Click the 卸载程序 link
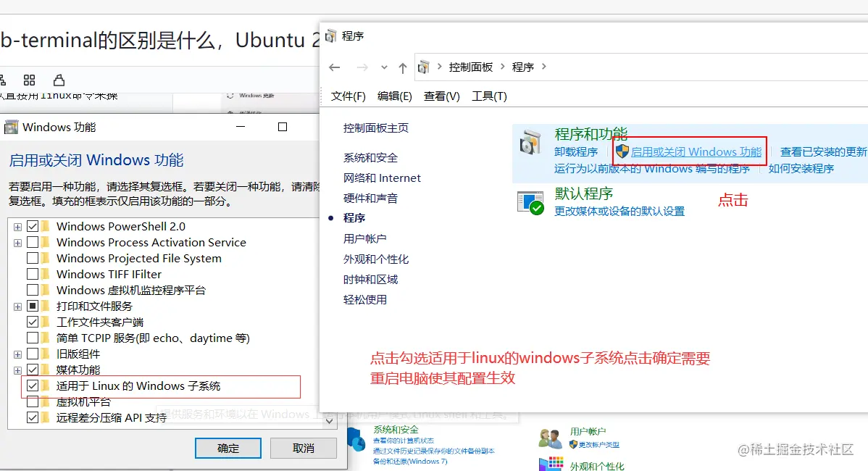The image size is (868, 471). tap(576, 151)
